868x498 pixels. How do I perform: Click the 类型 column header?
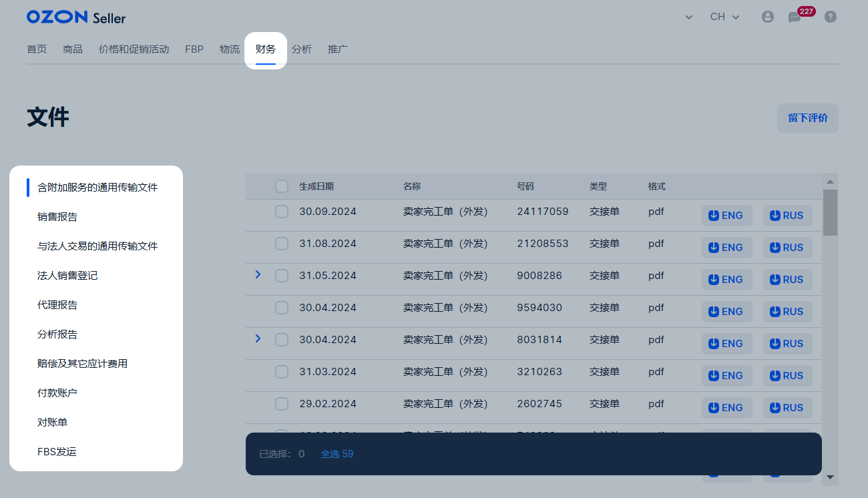tap(598, 186)
